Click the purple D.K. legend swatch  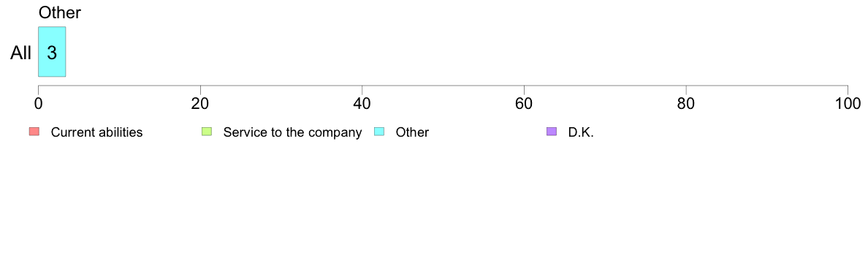click(552, 132)
